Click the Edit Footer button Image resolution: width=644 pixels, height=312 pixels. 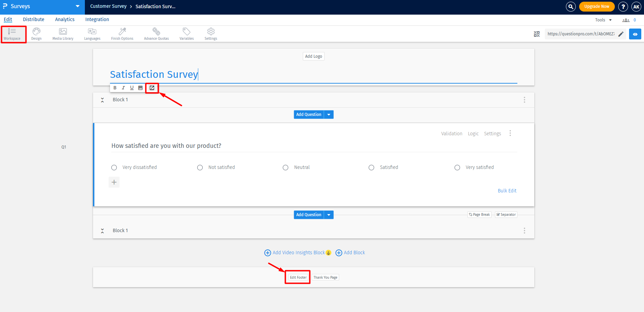(x=298, y=277)
